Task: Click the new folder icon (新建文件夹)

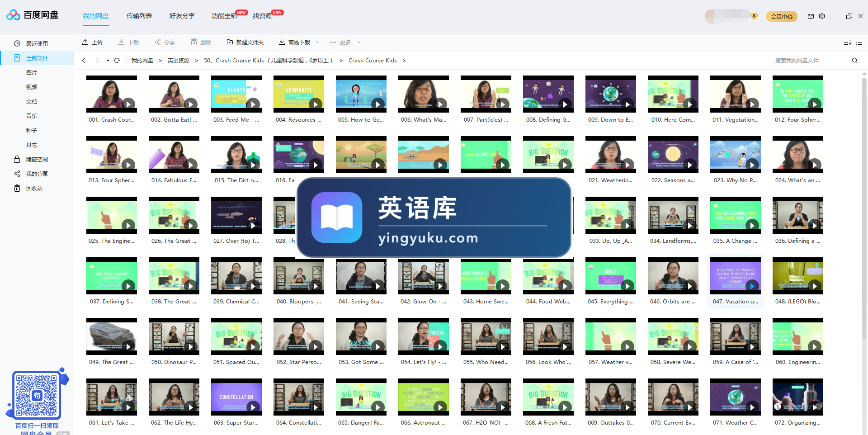Action: tap(230, 42)
